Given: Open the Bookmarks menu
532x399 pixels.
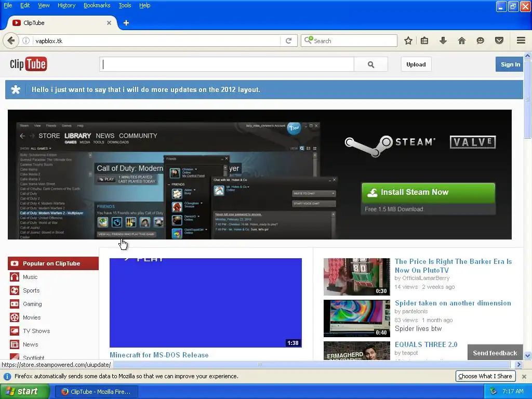Looking at the screenshot, I should (x=97, y=5).
